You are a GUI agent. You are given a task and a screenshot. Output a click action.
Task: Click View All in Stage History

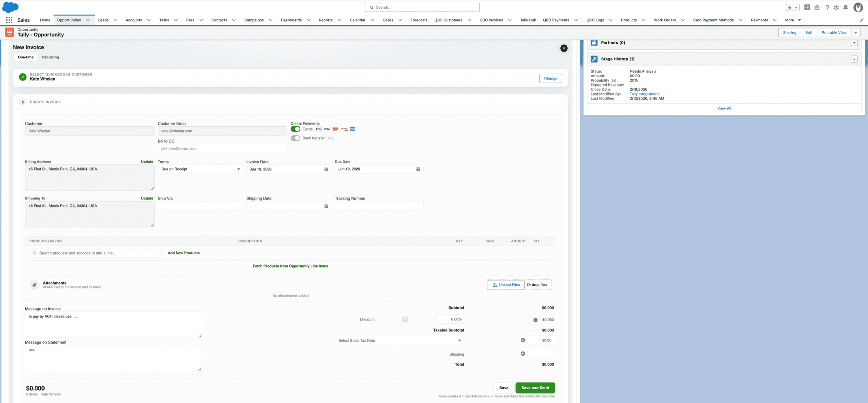point(724,109)
